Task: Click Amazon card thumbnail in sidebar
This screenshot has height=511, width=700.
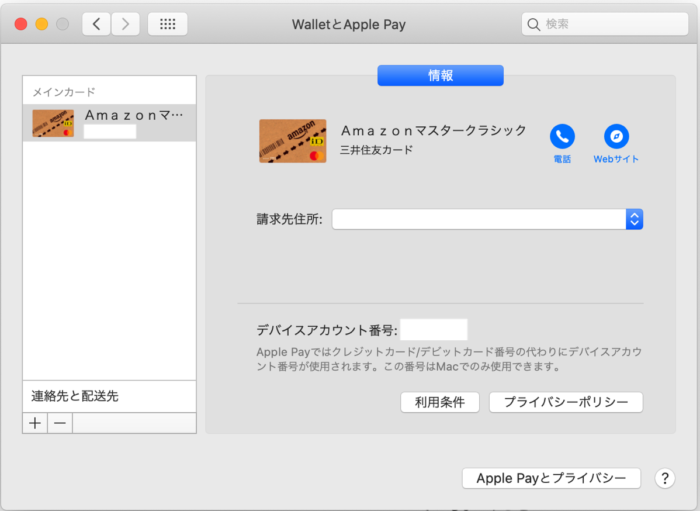Action: coord(53,123)
